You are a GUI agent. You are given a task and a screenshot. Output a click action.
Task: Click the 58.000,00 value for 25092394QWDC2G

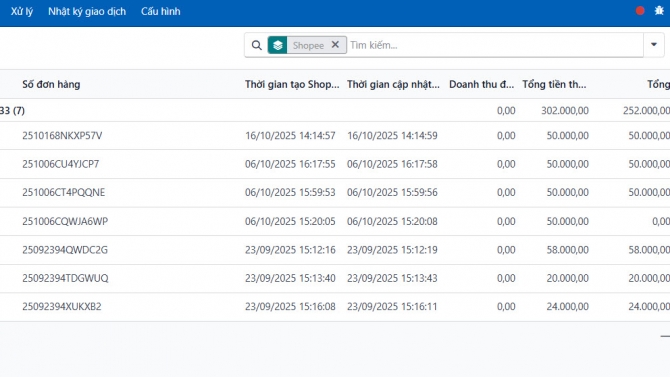(567, 250)
